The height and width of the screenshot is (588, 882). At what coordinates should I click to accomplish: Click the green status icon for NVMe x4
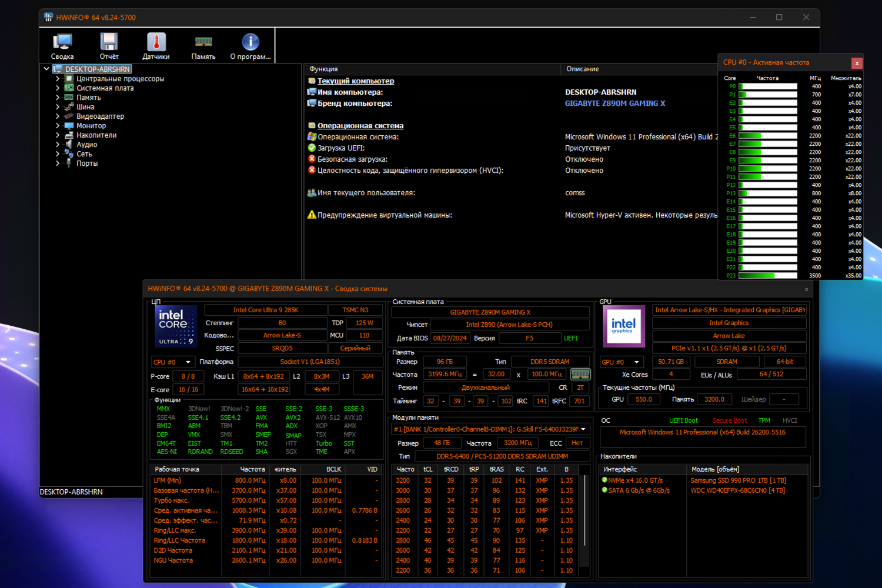[604, 480]
